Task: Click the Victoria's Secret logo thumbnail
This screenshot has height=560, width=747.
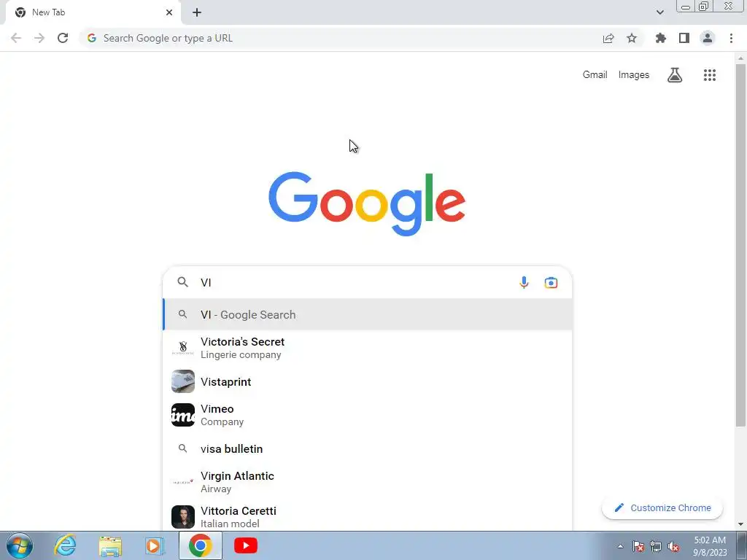Action: (183, 348)
